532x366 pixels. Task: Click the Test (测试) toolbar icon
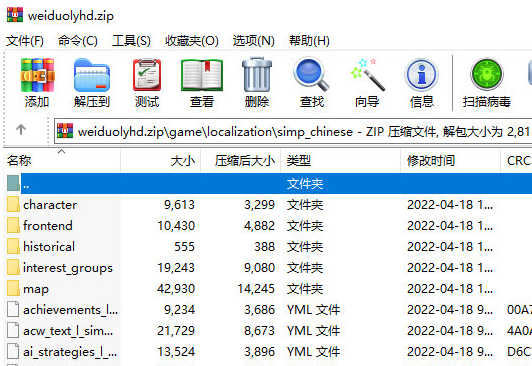click(x=147, y=75)
